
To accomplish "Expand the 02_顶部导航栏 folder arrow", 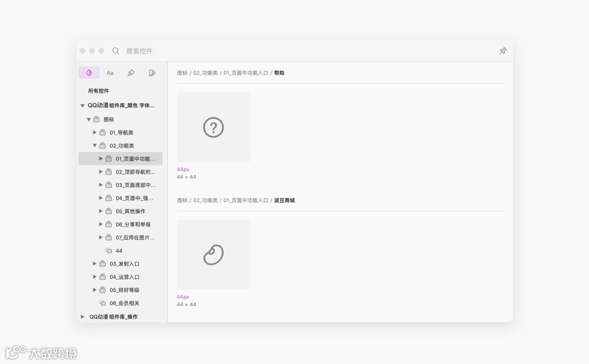I will 101,171.
